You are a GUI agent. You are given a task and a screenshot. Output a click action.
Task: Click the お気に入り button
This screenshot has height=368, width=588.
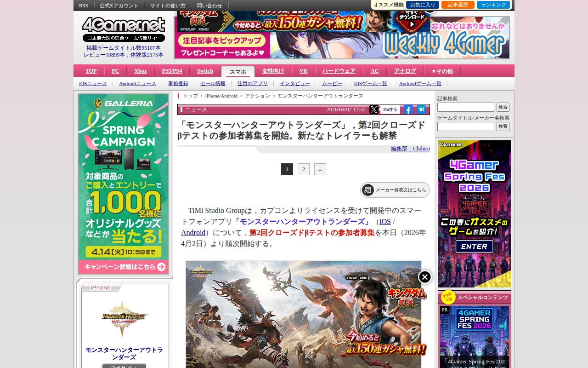click(423, 5)
